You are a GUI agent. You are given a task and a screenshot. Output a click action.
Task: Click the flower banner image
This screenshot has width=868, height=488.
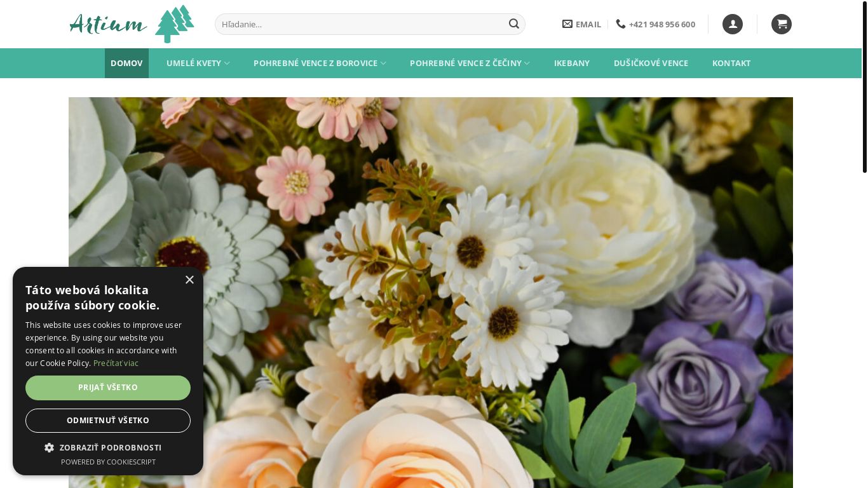pyautogui.click(x=431, y=292)
